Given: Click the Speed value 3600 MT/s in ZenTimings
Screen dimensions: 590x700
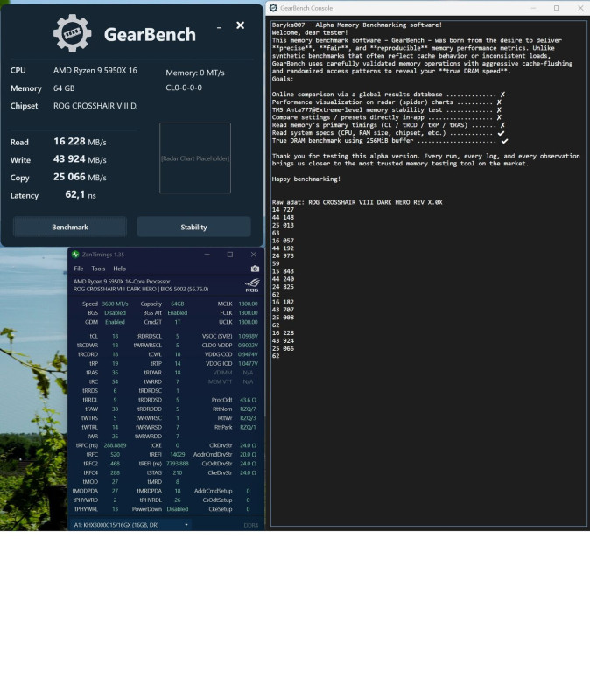Looking at the screenshot, I should pos(115,304).
